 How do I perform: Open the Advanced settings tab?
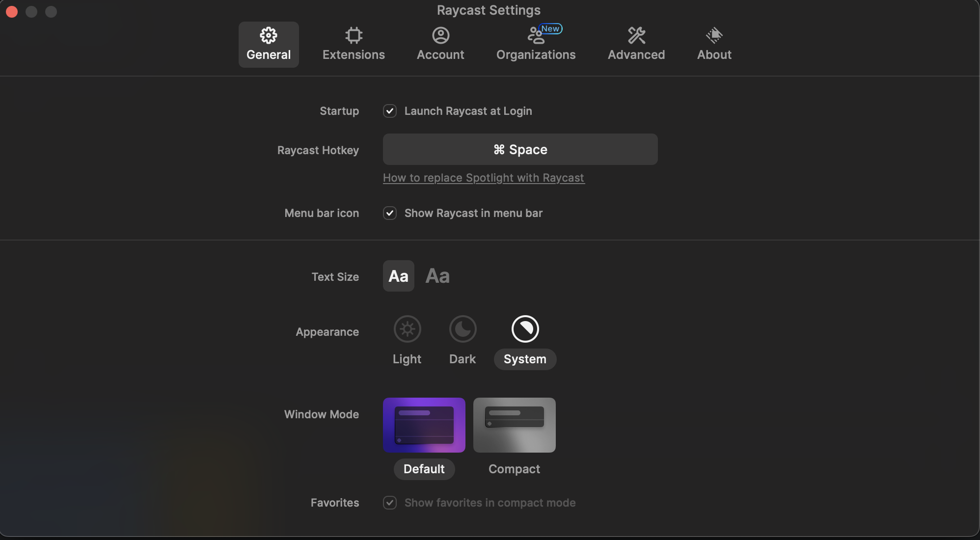click(x=636, y=44)
